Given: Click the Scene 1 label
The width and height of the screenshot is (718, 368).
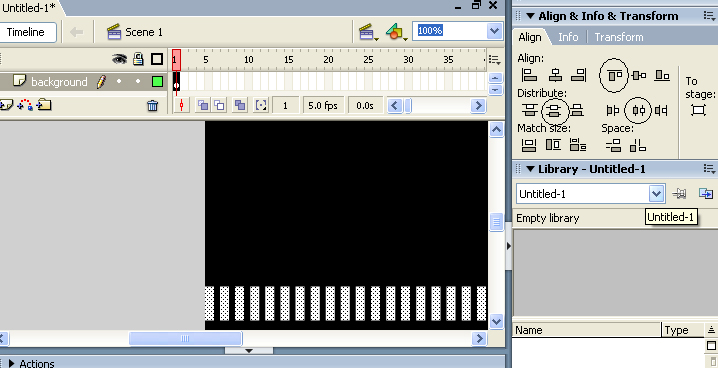Looking at the screenshot, I should 144,32.
